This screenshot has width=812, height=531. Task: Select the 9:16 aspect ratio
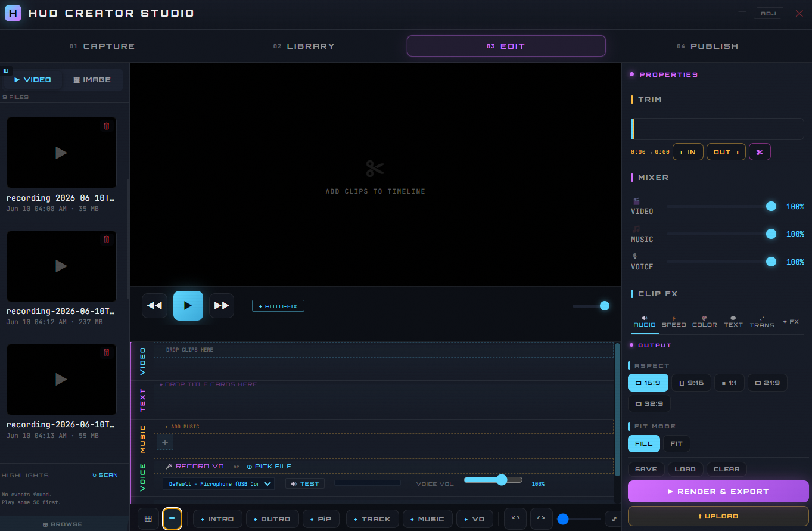(691, 383)
